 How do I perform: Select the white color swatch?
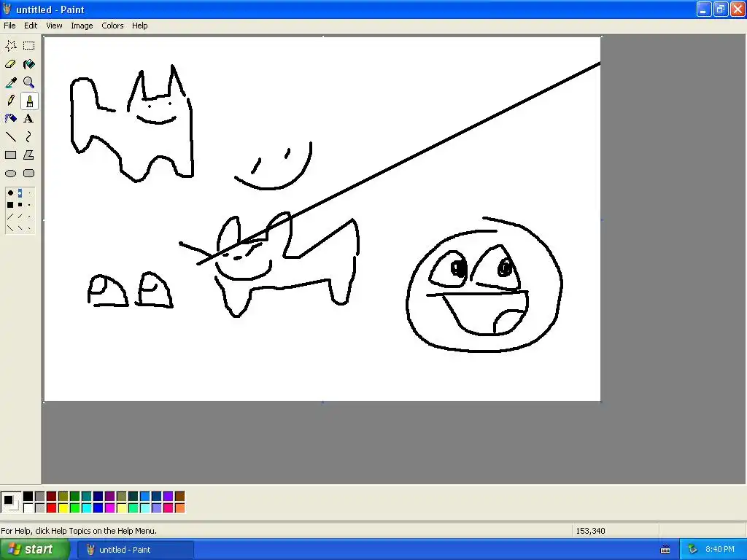(x=28, y=508)
